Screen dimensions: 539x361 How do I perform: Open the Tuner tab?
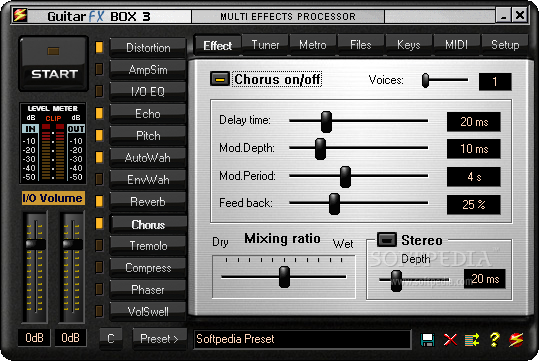(x=265, y=45)
